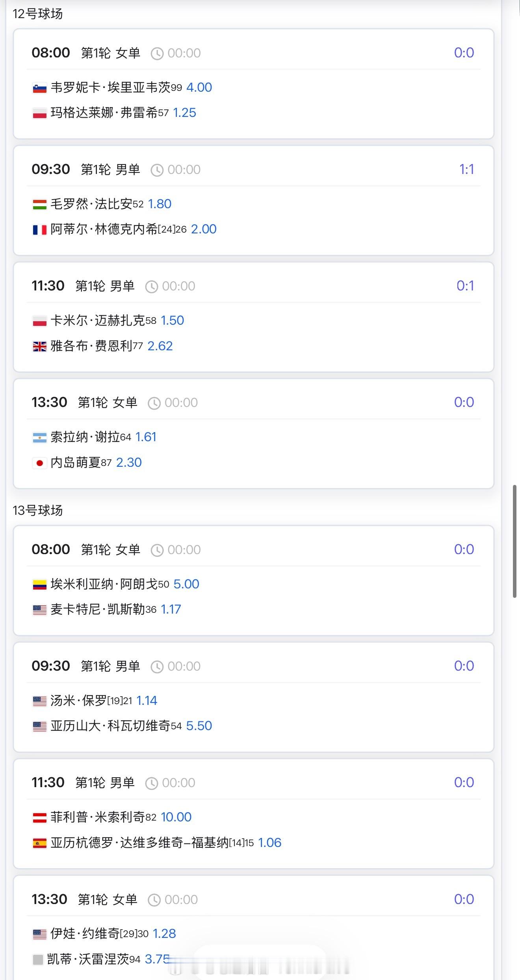Click UK flag next to 雅各布·费恩利
520x980 pixels.
point(39,346)
